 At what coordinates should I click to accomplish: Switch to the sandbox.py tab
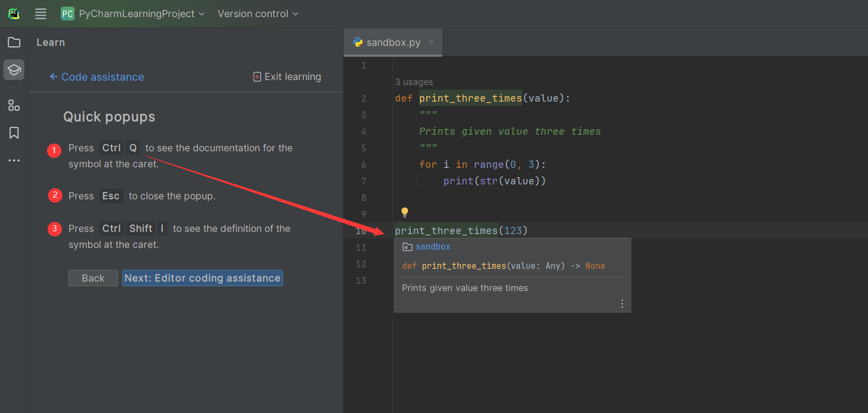pos(393,43)
